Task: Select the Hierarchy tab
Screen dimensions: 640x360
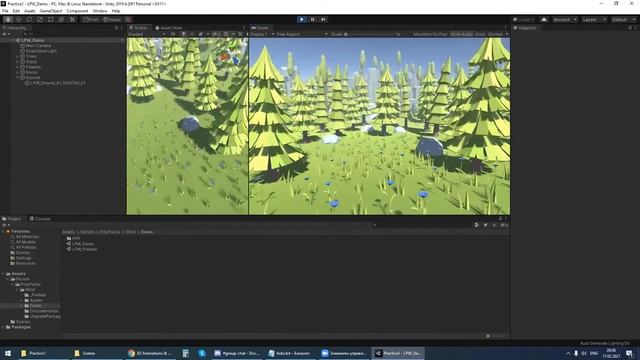Action: coord(15,28)
